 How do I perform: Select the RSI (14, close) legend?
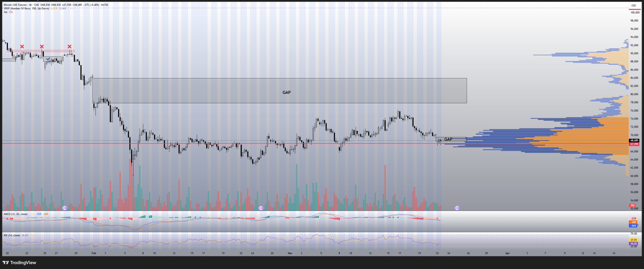tap(12, 236)
